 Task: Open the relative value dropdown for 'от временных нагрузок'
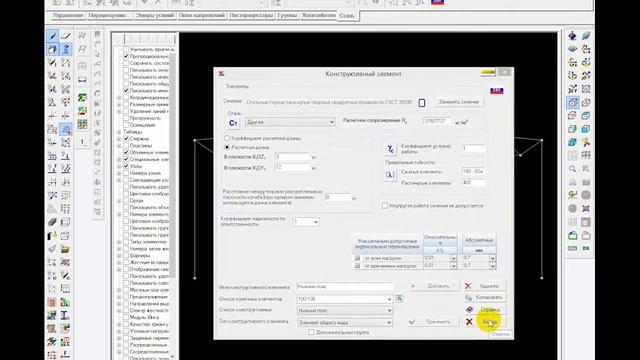point(453,266)
